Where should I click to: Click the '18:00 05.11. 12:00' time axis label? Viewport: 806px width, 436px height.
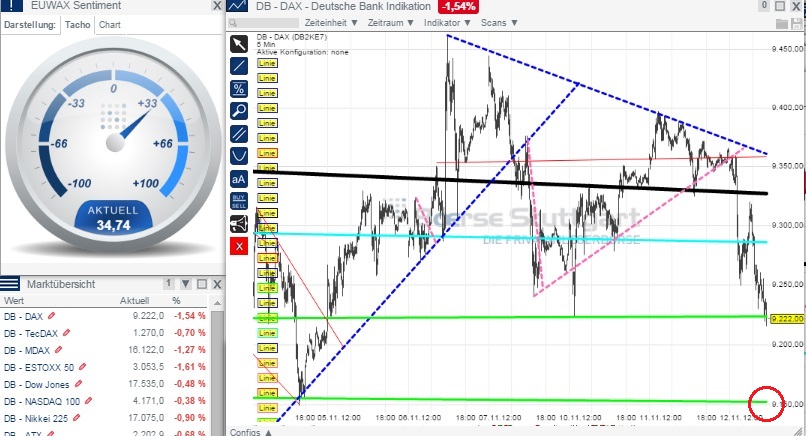[x=328, y=417]
